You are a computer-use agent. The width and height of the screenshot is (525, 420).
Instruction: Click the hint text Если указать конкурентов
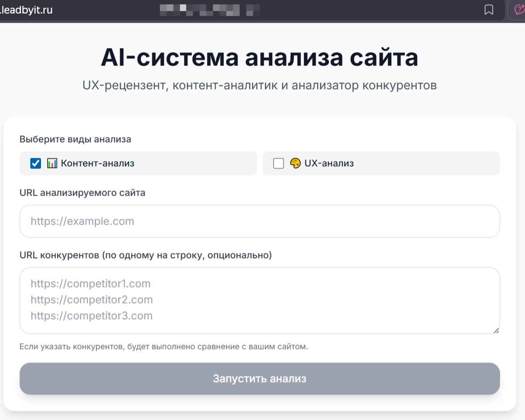tap(164, 346)
